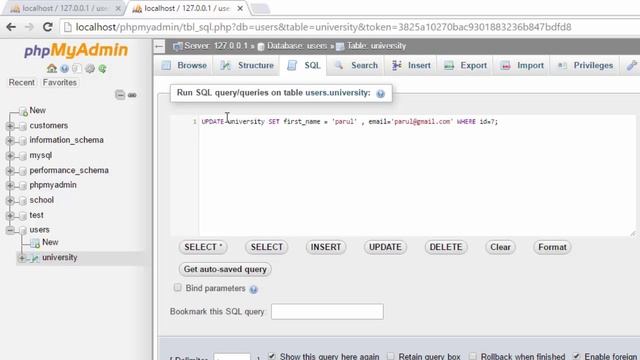640x360 pixels.
Task: Click the help icon beside Run SQL query title
Action: (380, 93)
